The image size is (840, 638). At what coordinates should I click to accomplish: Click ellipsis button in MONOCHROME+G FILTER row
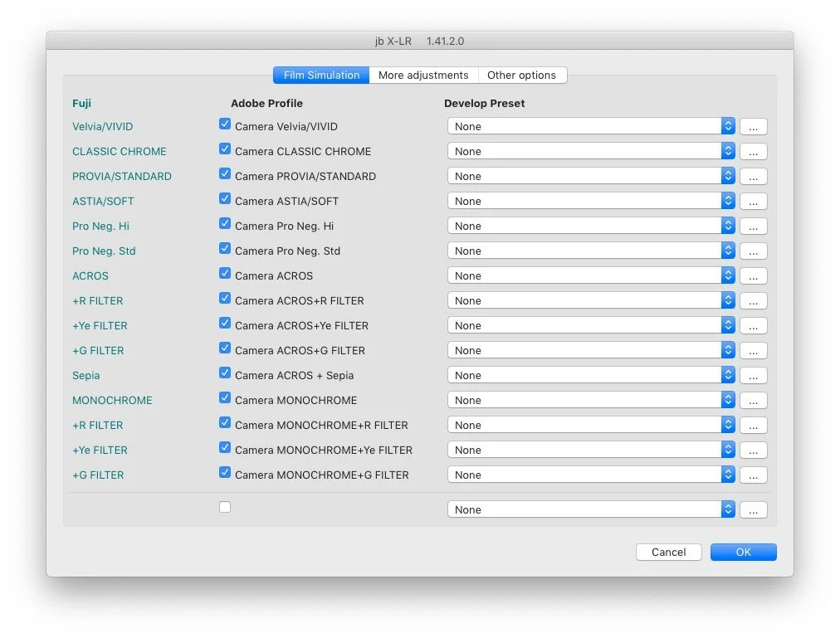click(753, 475)
